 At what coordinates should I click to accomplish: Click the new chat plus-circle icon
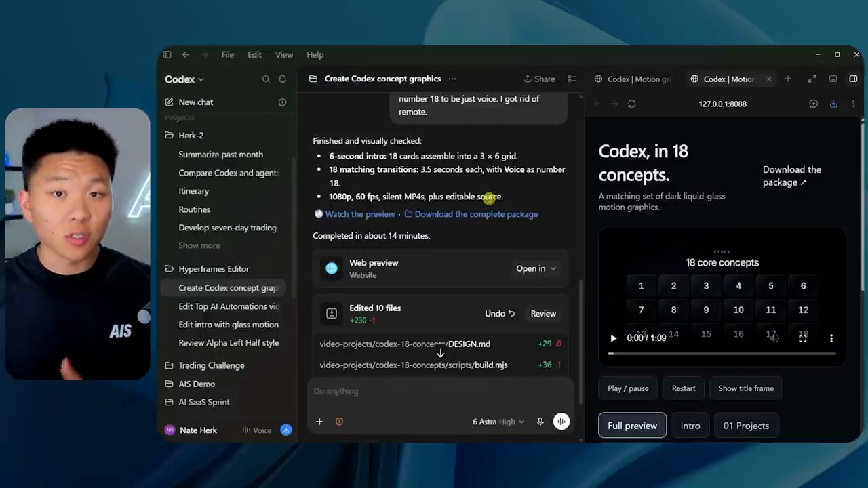point(283,102)
